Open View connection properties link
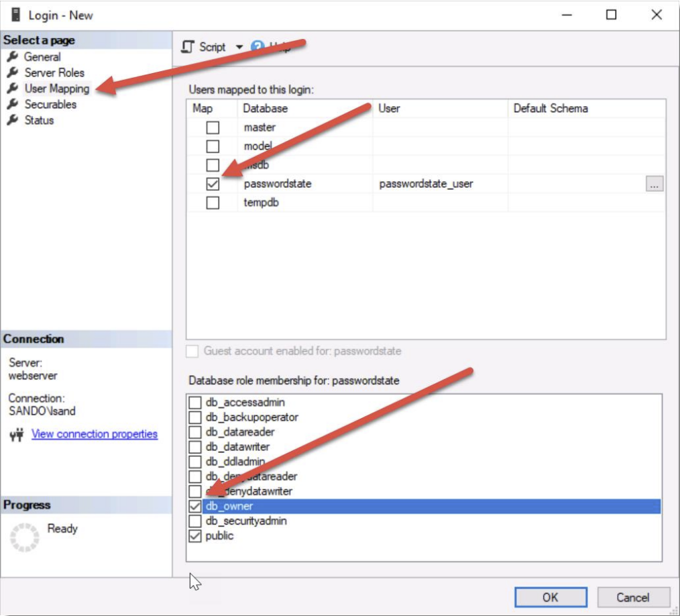The image size is (680, 616). click(x=95, y=433)
